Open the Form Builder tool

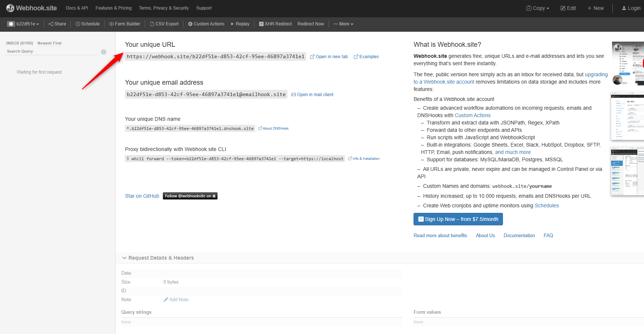[125, 24]
